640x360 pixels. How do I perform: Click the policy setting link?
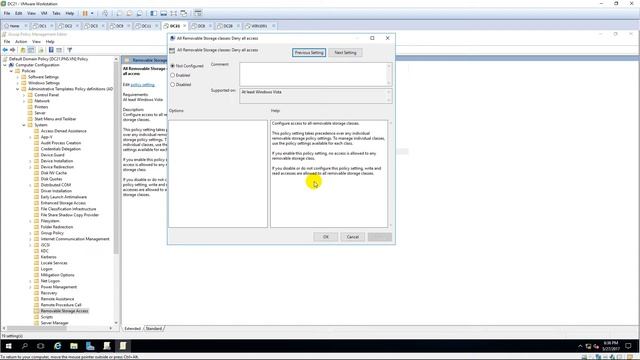pos(142,85)
